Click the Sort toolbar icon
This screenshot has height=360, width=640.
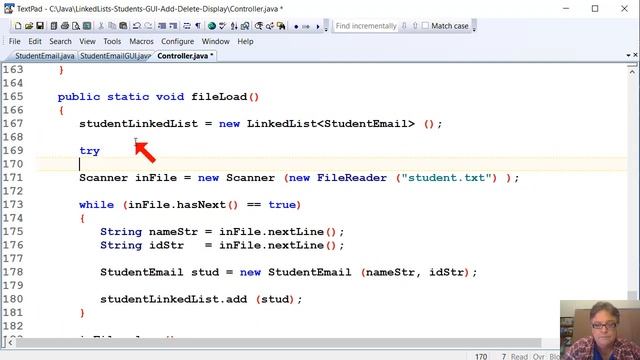pos(234,26)
